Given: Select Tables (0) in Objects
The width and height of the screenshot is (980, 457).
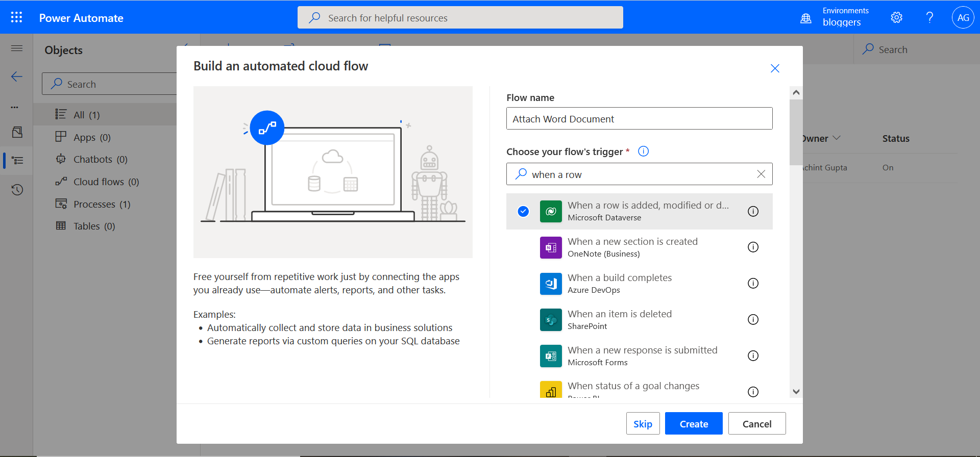Looking at the screenshot, I should coord(105,226).
